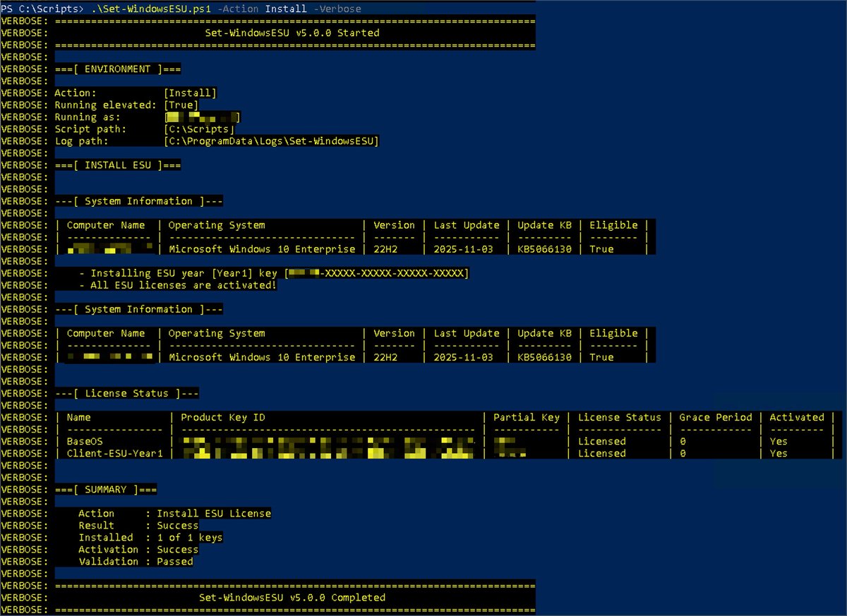Select the ===[ SUMMARY ]=== header
847x616 pixels.
pos(106,489)
